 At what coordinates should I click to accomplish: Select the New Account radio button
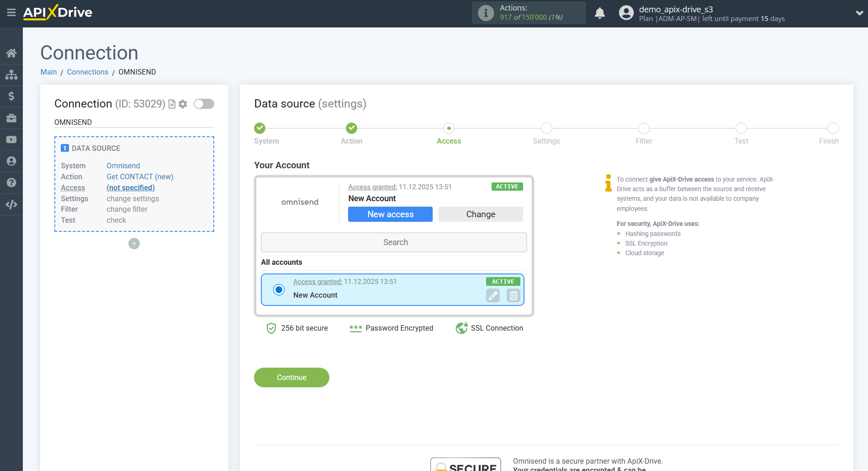278,289
